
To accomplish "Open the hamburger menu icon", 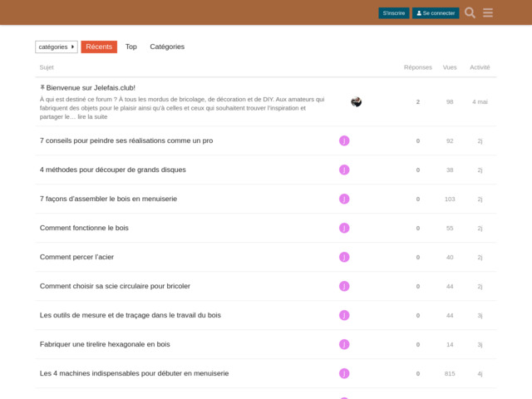I will click(488, 12).
